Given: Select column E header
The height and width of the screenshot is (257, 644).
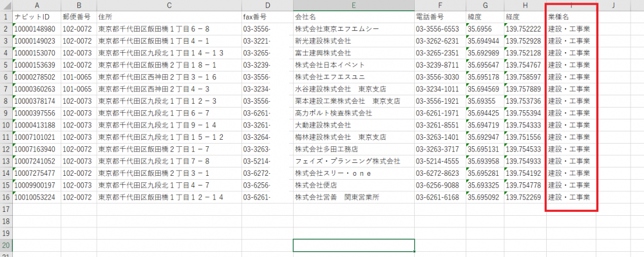Looking at the screenshot, I should [354, 5].
